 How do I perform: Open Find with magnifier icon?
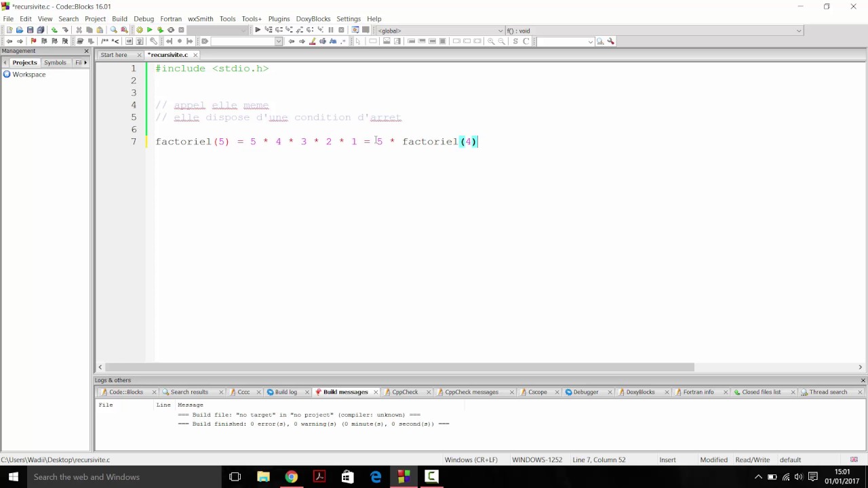tap(113, 30)
